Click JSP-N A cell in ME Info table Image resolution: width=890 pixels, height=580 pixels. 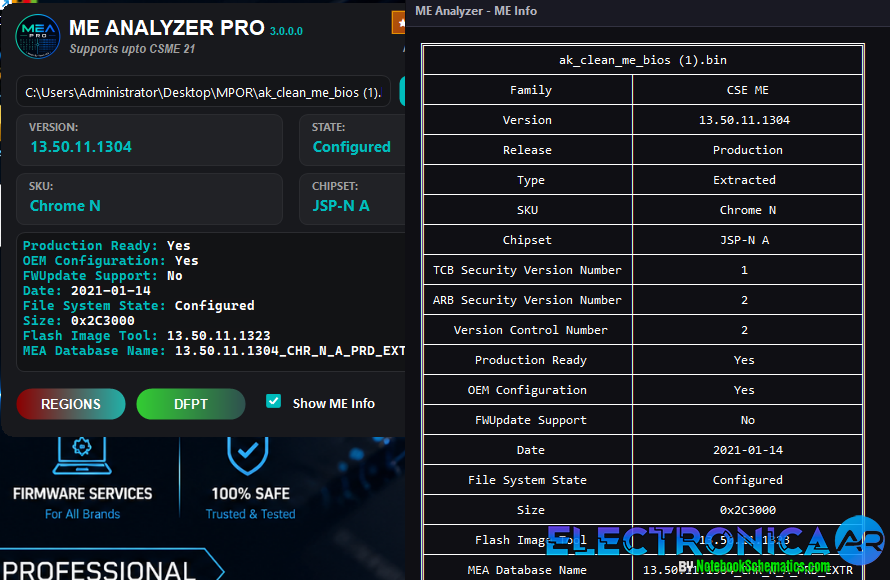coord(747,240)
